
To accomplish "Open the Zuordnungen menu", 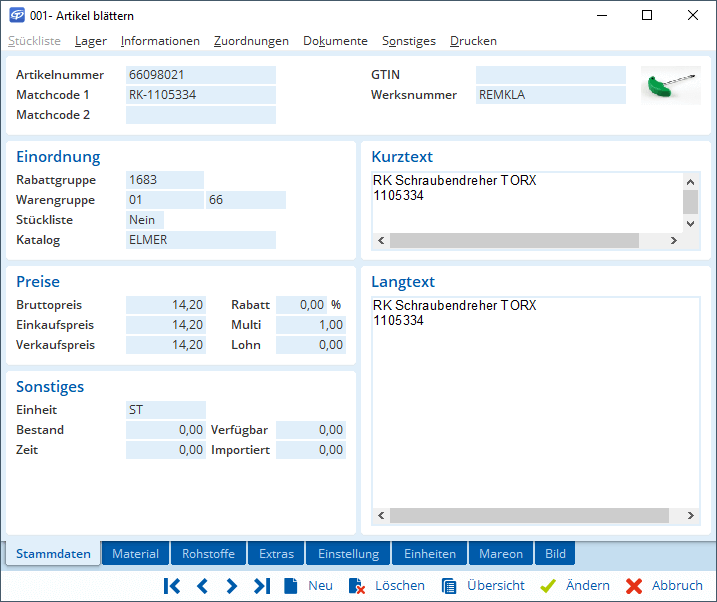I will click(251, 41).
